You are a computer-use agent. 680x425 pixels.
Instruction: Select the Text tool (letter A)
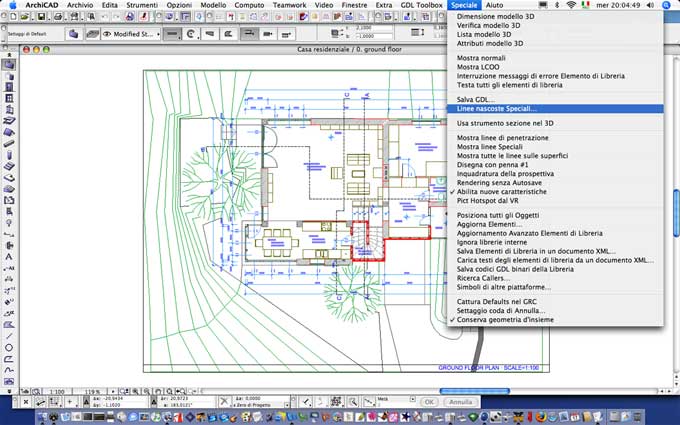pyautogui.click(x=8, y=257)
